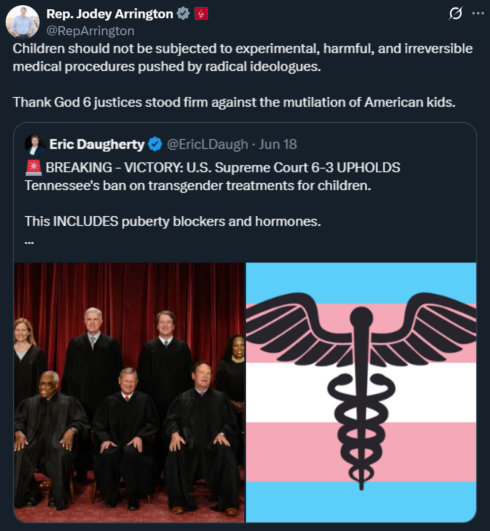Click the siren emoji before BREAKING
Viewport: 490px width, 531px height.
pyautogui.click(x=34, y=168)
